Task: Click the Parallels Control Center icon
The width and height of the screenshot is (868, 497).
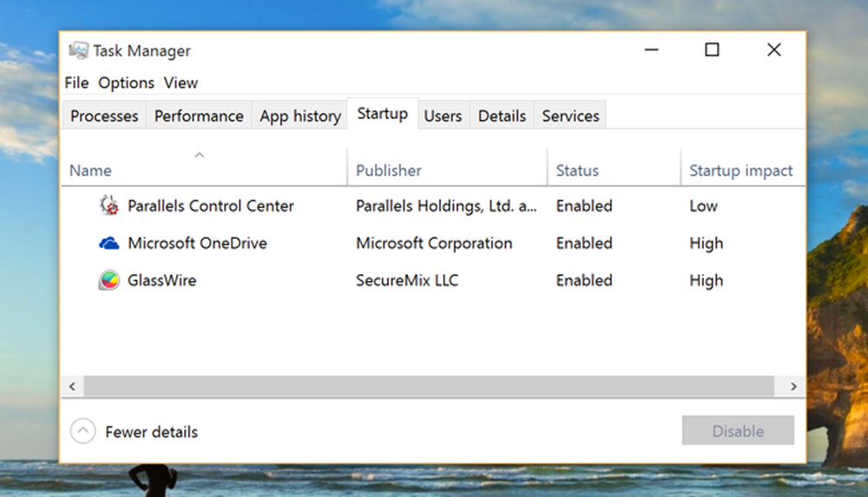Action: [x=109, y=206]
